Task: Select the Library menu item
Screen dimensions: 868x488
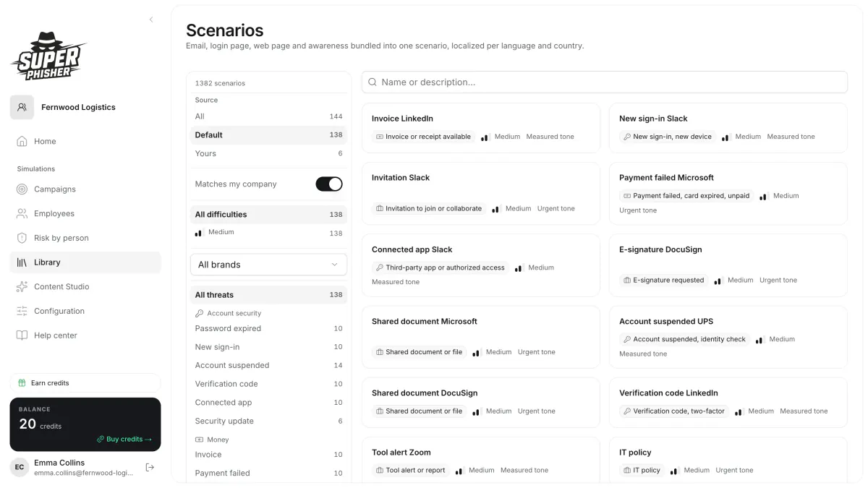Action: [x=85, y=262]
